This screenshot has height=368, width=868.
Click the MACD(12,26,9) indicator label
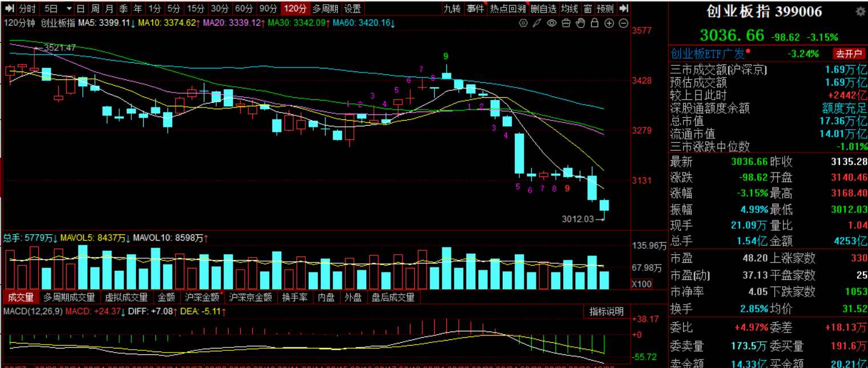(x=33, y=311)
